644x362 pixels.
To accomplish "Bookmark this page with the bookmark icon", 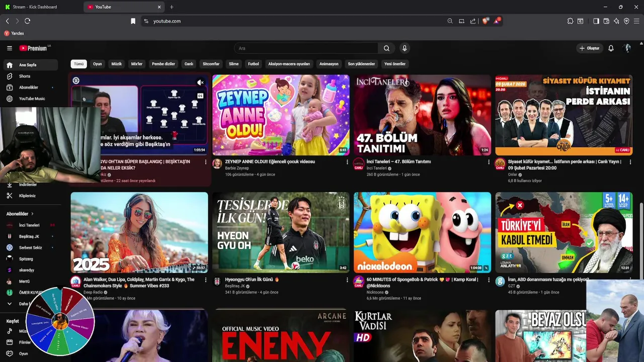I will [133, 21].
